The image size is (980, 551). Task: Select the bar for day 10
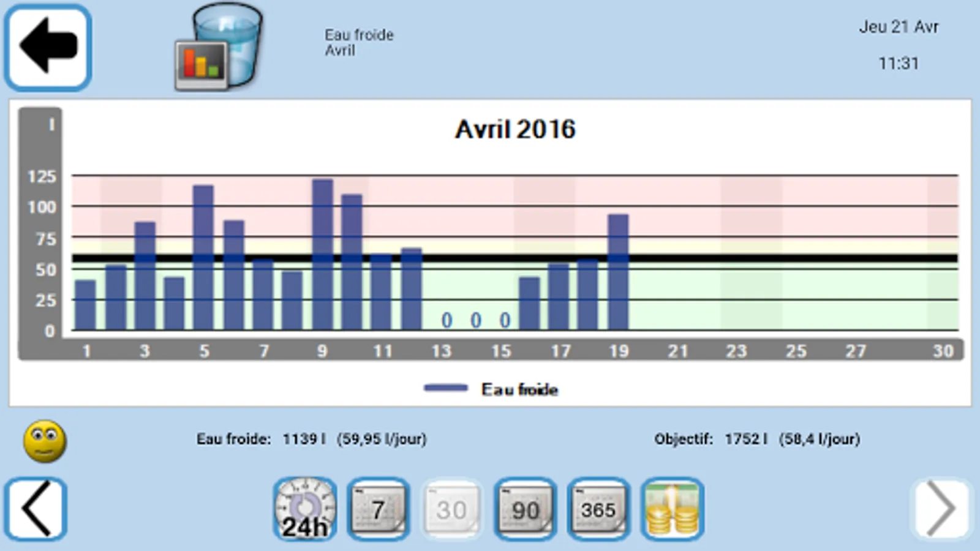point(352,262)
